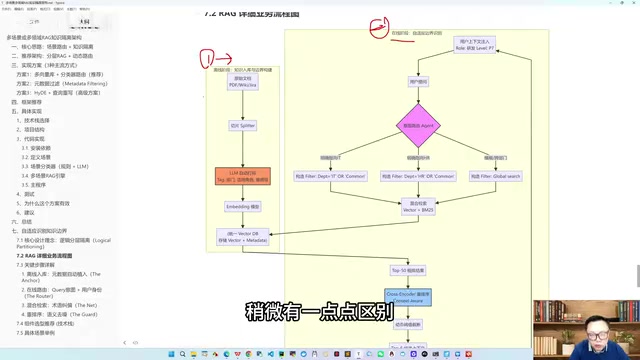Jump to outline item 2. 在线路由 The Router
Viewport: 640px width, 360px height.
point(62,293)
